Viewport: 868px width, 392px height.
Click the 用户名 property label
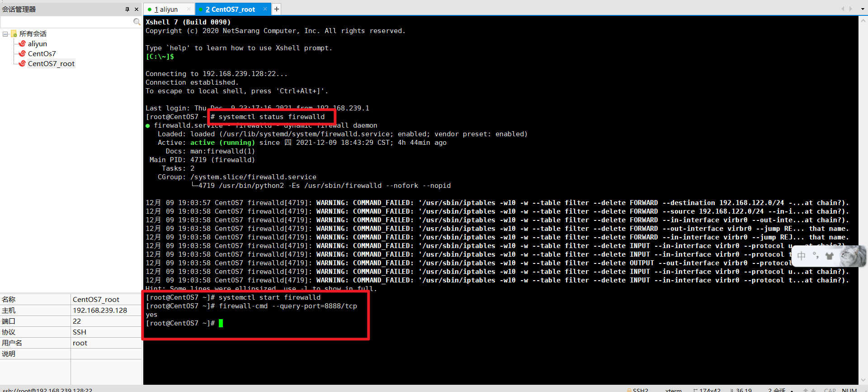pyautogui.click(x=12, y=343)
